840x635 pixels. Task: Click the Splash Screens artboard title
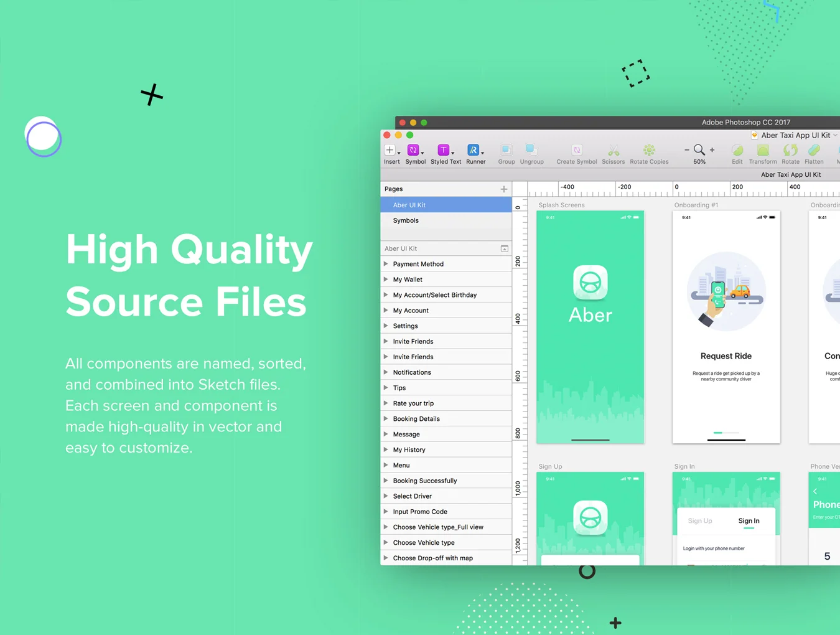[x=561, y=205]
